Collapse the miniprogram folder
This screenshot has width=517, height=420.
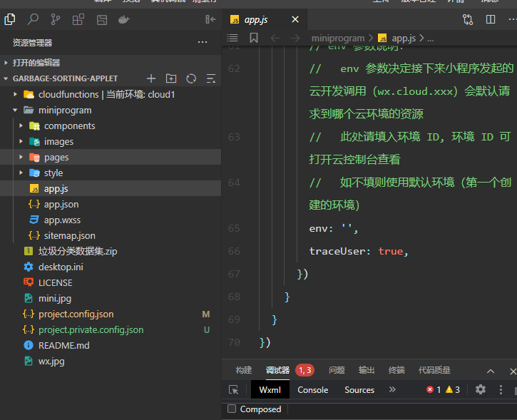tap(15, 110)
